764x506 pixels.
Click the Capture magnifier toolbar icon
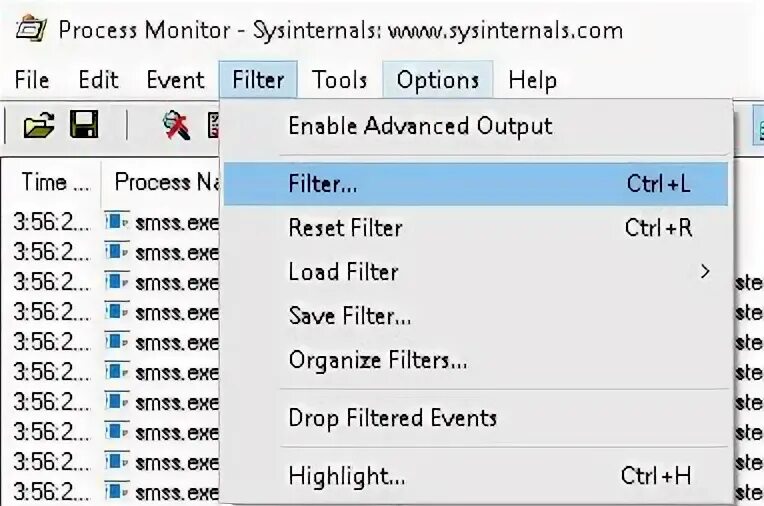176,126
